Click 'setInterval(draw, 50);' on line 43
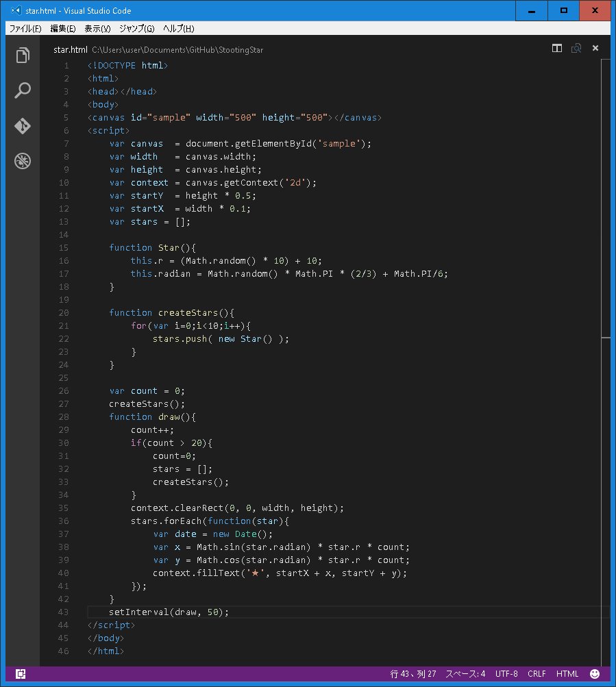Viewport: 616px width, 687px height. [169, 612]
